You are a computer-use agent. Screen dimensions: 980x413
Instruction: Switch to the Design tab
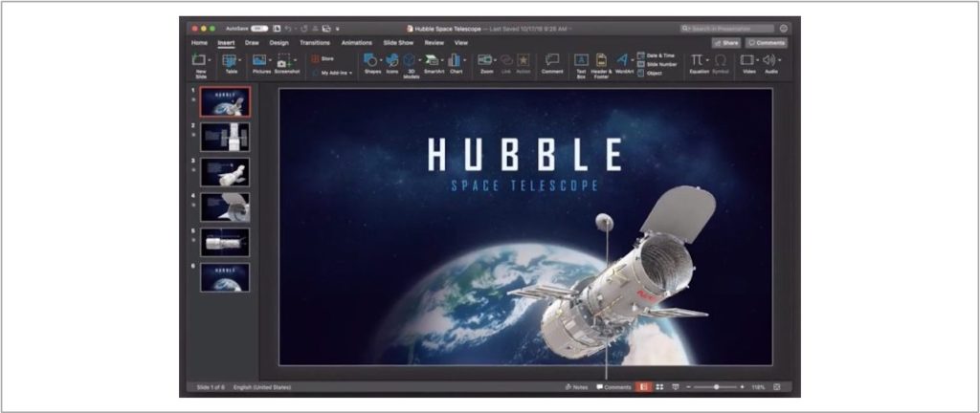pos(278,43)
